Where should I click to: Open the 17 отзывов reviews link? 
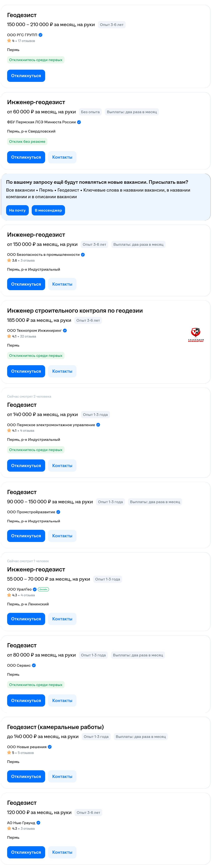(x=26, y=41)
